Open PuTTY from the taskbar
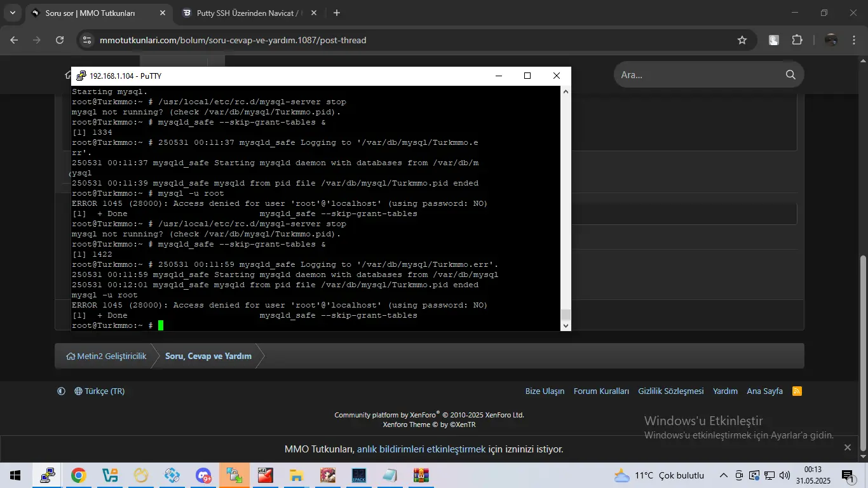The height and width of the screenshot is (488, 868). (47, 475)
